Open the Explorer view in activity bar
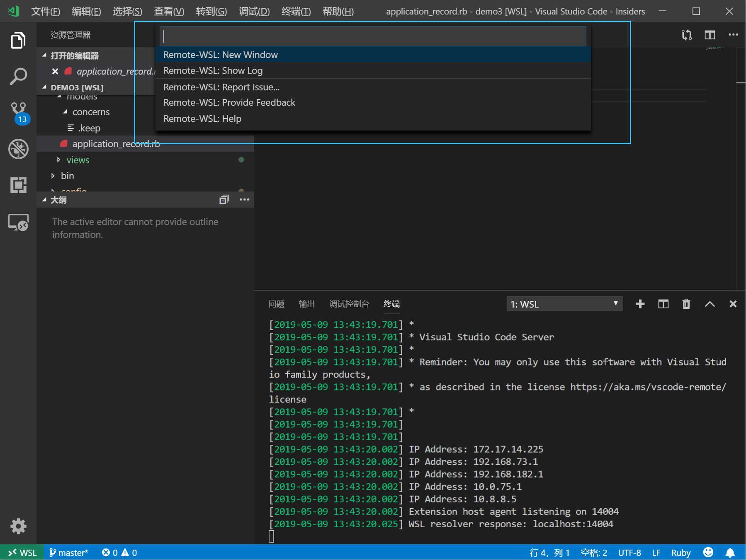Viewport: 746px width, 560px height. point(18,40)
